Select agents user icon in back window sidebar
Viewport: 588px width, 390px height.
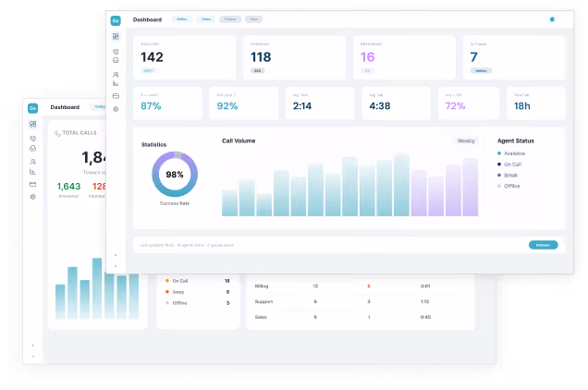tap(32, 162)
